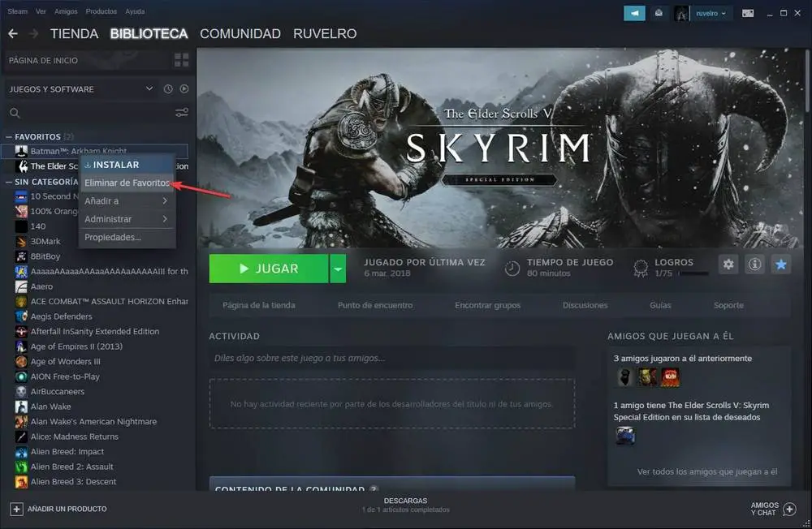The image size is (812, 529).
Task: Click the Alien Breed 3: Descent icon
Action: point(21,481)
